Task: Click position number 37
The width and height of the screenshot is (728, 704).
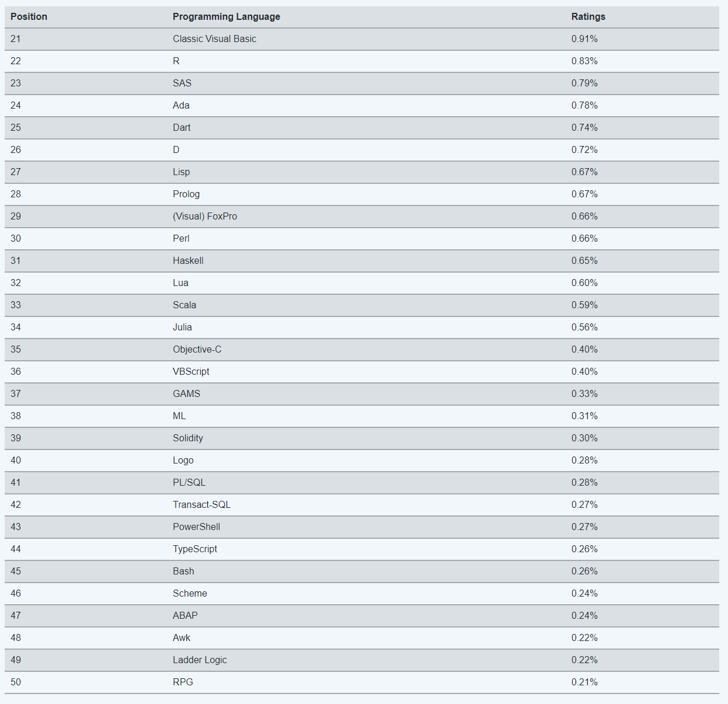Action: (16, 393)
